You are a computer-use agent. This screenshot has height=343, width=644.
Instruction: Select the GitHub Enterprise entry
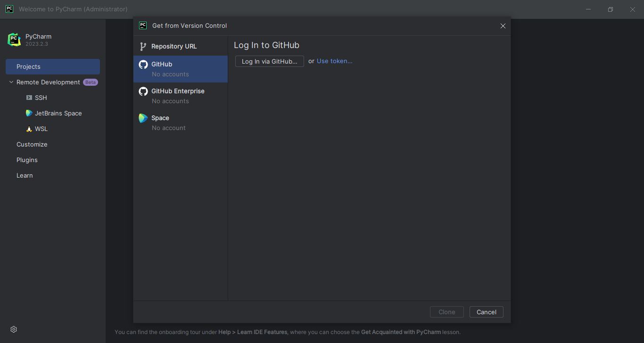[x=181, y=96]
